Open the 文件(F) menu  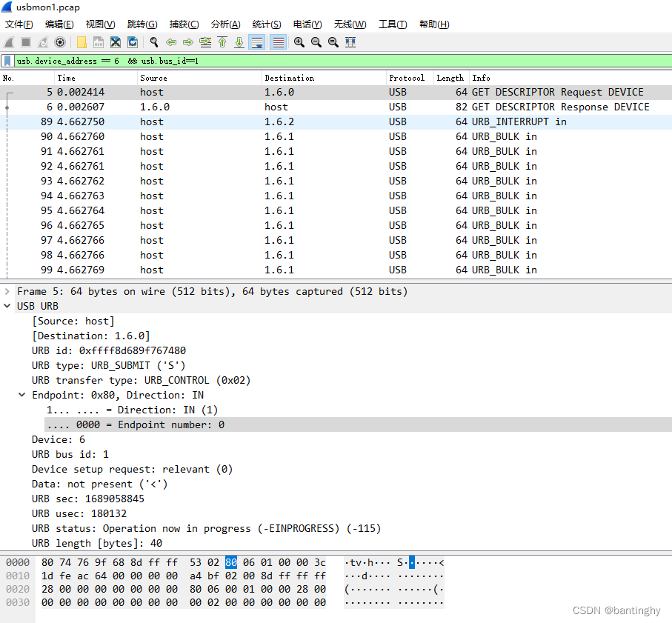19,24
